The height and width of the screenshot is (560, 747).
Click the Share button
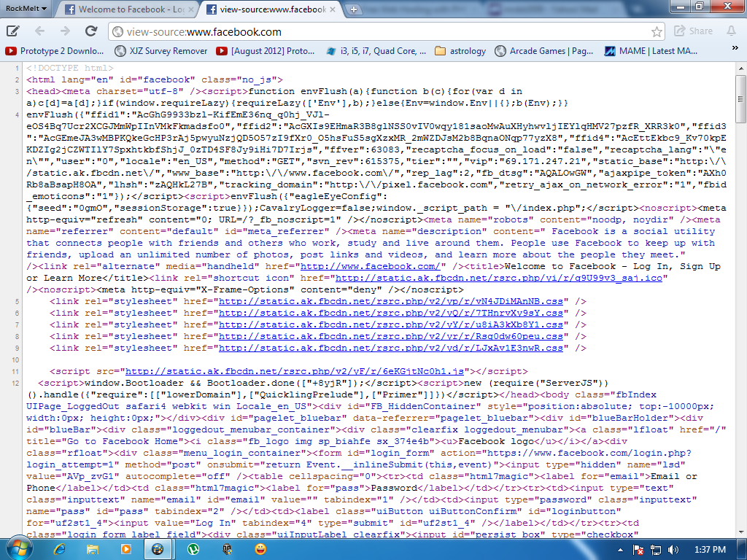(x=693, y=31)
